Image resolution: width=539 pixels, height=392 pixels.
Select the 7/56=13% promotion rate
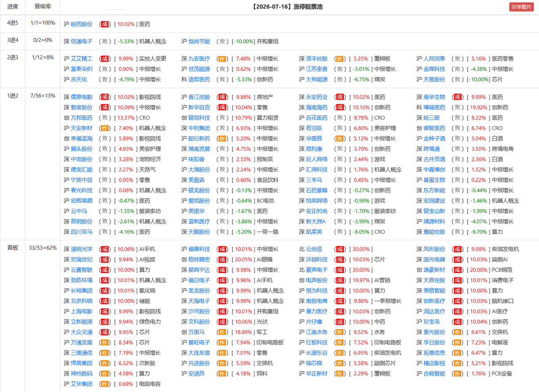point(43,96)
